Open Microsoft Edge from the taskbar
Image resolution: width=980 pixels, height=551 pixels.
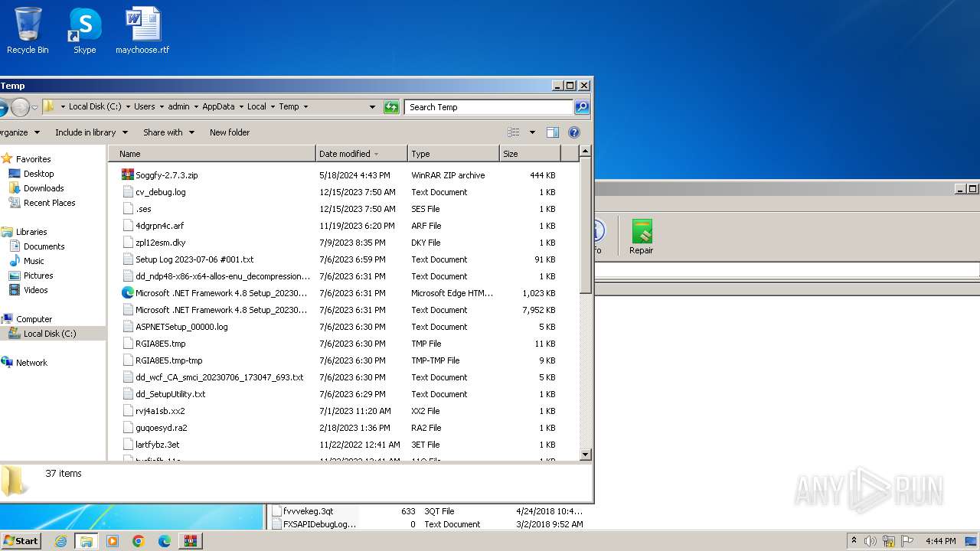point(165,541)
